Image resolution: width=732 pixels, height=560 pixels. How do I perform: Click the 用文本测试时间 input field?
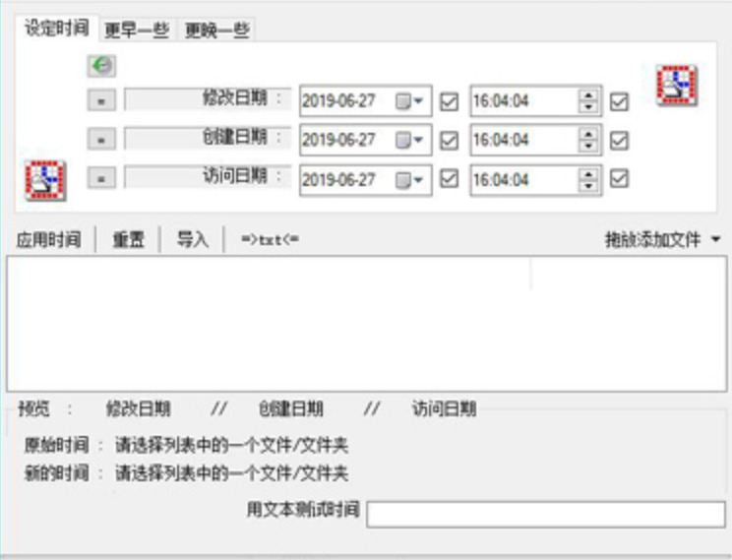pos(546,514)
